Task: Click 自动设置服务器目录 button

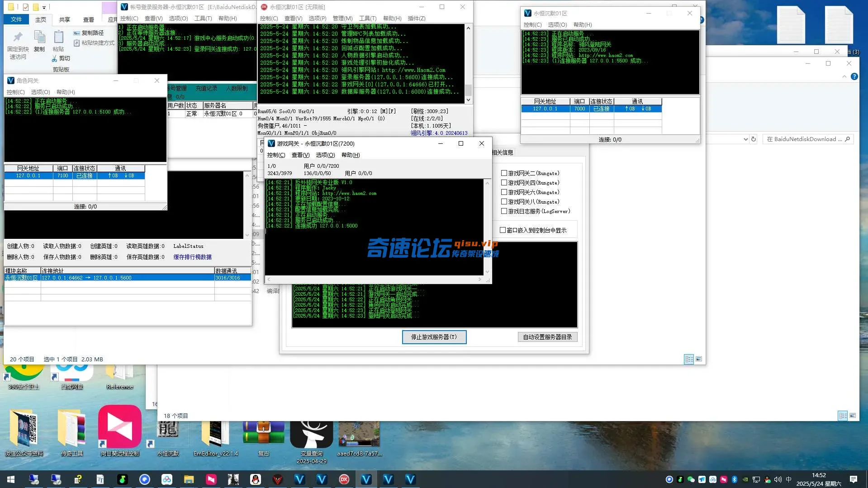Action: (x=547, y=337)
